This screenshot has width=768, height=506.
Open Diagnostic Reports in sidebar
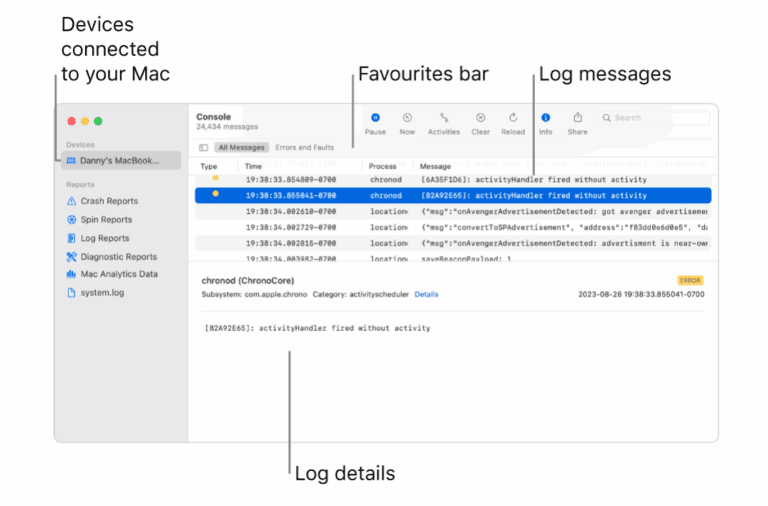pos(118,257)
